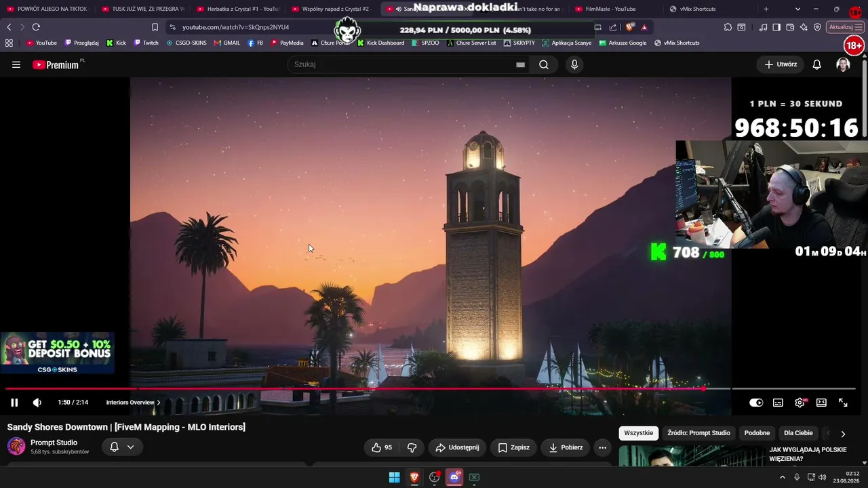
Task: Save the video with Zapisz
Action: click(513, 447)
